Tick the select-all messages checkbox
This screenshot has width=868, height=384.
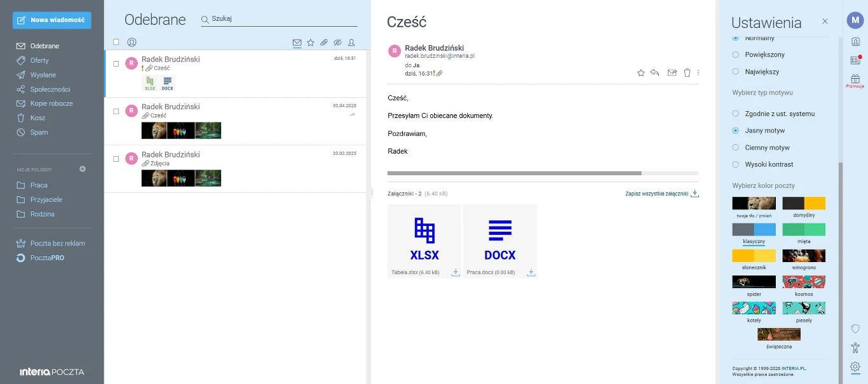pos(116,42)
